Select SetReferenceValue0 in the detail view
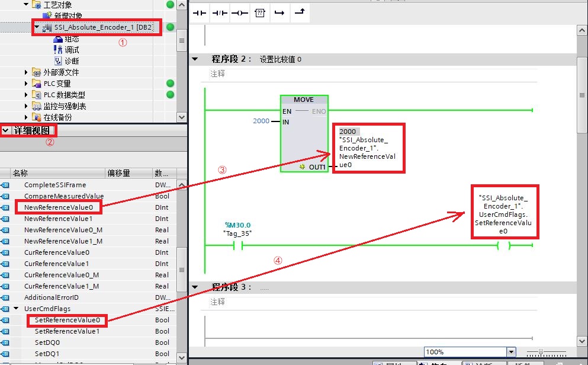 (x=68, y=320)
